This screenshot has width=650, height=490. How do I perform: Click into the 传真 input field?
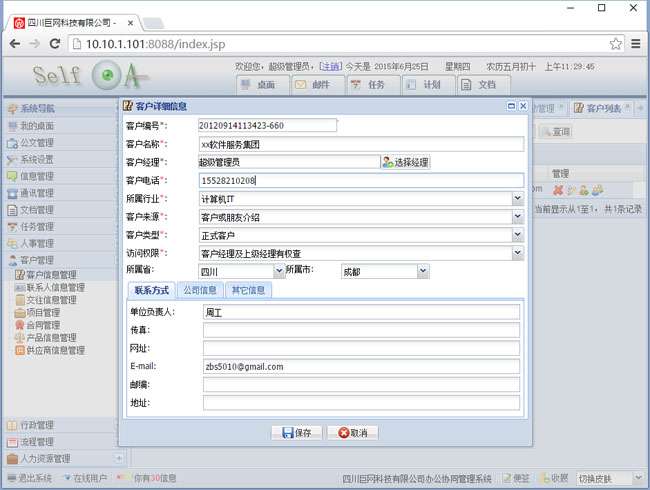point(360,330)
